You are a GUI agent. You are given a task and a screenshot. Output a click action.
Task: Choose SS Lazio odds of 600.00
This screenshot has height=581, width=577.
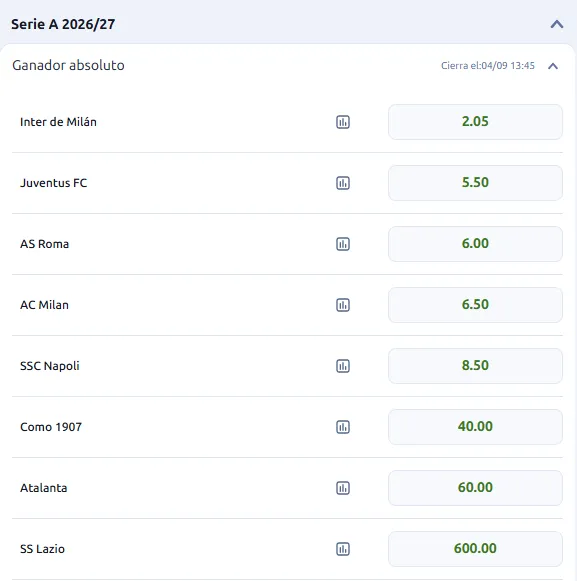click(475, 549)
